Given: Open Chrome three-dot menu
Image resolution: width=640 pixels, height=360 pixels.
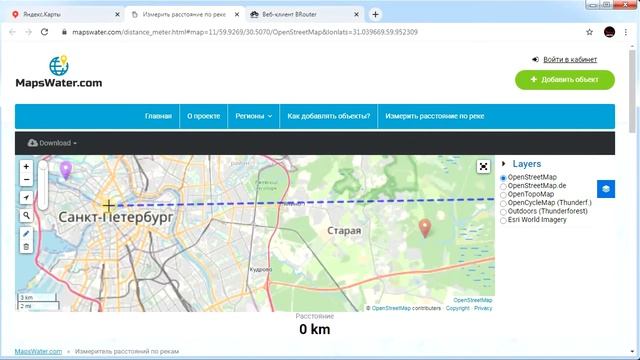Looking at the screenshot, I should click(x=625, y=32).
